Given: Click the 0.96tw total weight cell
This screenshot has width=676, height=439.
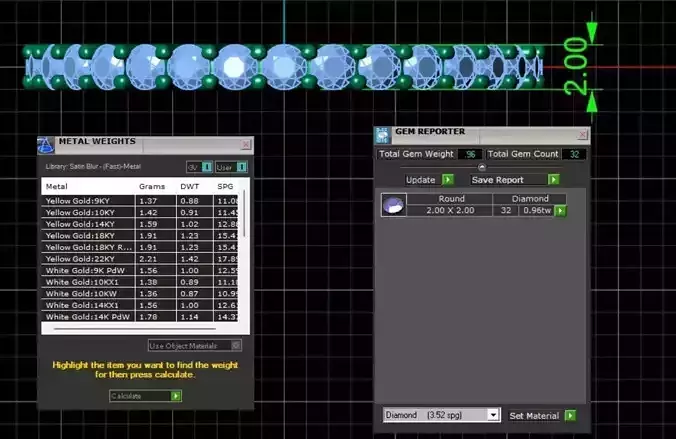Looking at the screenshot, I should [537, 210].
